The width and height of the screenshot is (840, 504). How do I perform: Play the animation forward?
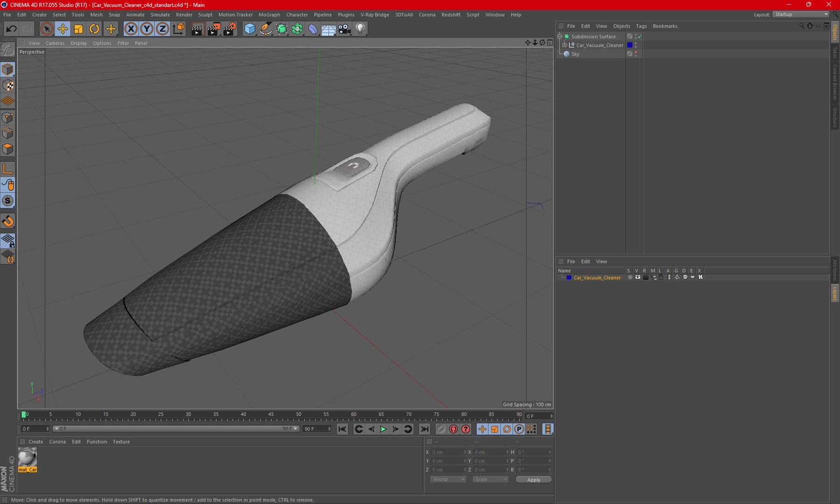383,429
